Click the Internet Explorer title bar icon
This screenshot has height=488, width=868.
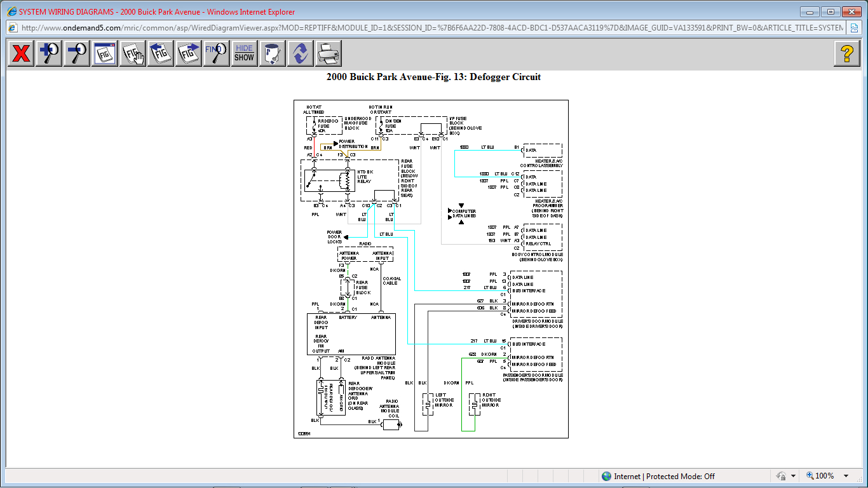(11, 11)
